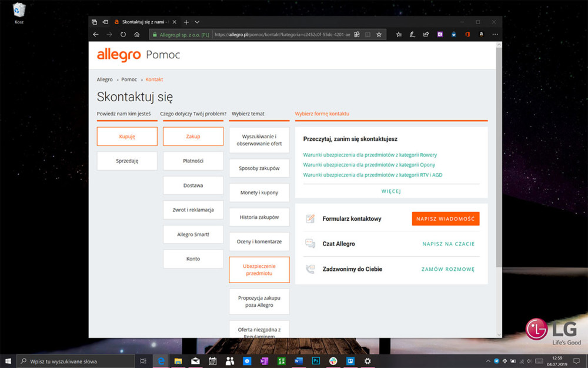Open the Mail app on the taskbar

[x=195, y=362]
